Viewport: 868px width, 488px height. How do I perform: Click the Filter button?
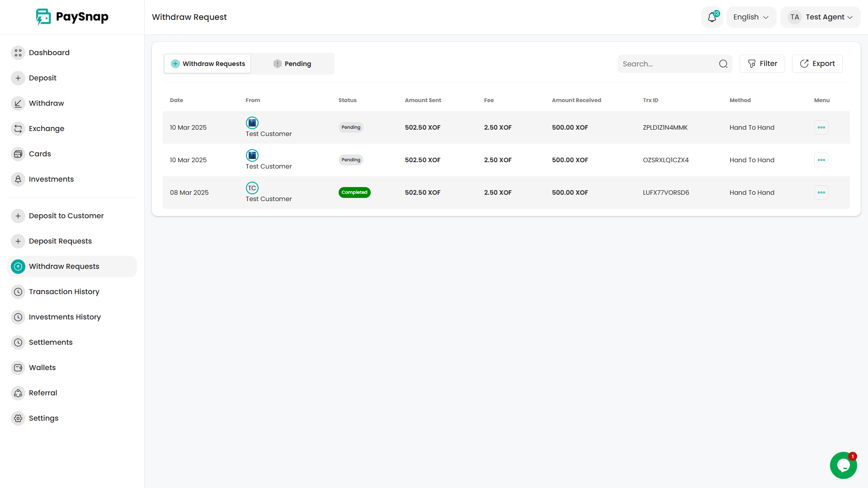click(762, 64)
